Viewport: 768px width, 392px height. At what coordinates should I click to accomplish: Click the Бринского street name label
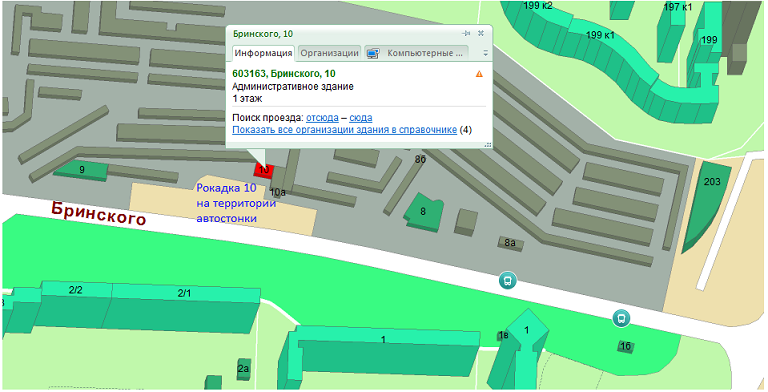click(x=98, y=213)
